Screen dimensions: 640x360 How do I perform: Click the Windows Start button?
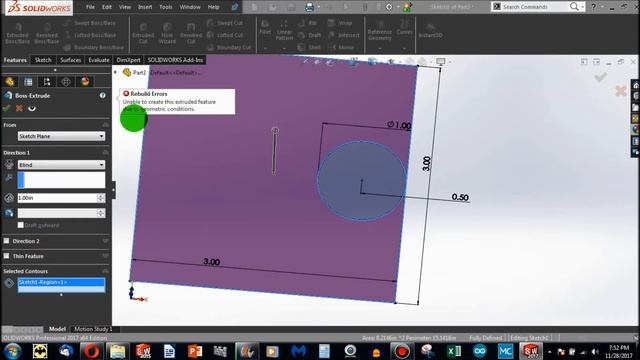coord(13,351)
